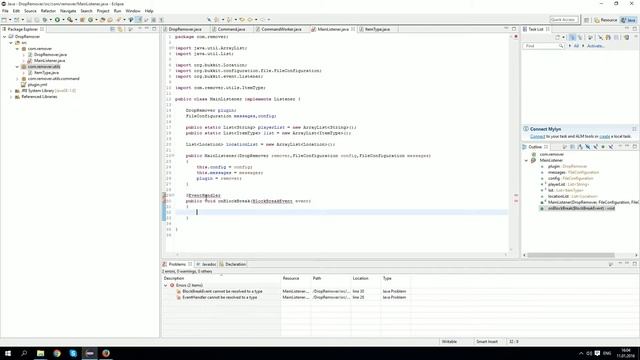This screenshot has width=640, height=360.
Task: Open the Refactor menu
Action: point(48,11)
